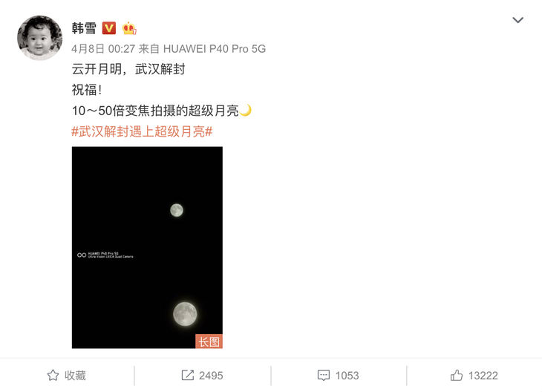Open hashtag #武汉解封遇上超级月亮#
Image resolution: width=542 pixels, height=392 pixels.
point(142,131)
